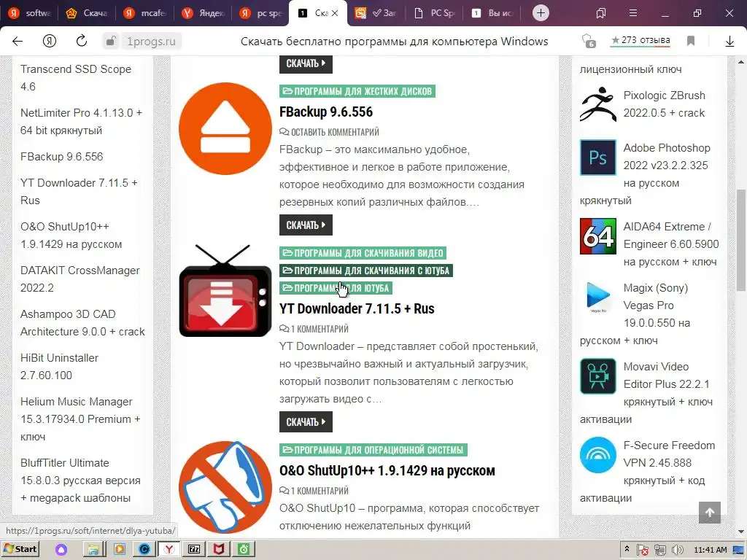Open Windows Start button
The image size is (747, 560).
(x=20, y=549)
